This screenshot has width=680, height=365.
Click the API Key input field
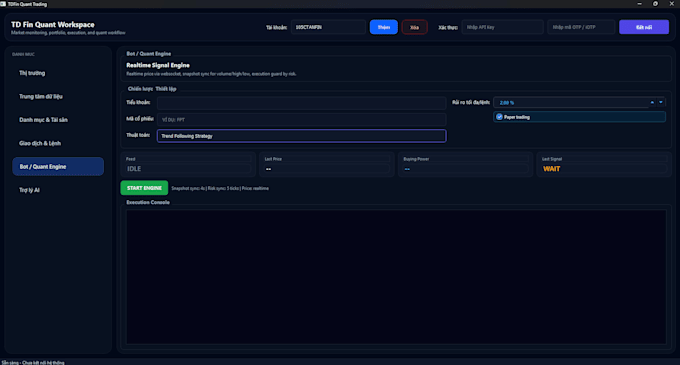click(502, 27)
